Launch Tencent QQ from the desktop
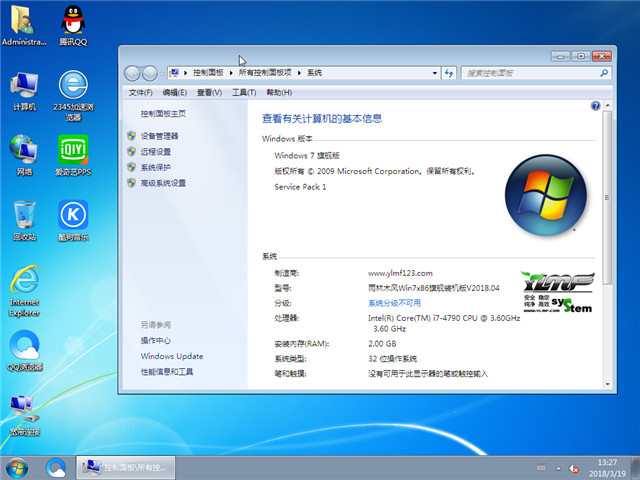Screen dimensions: 640x480 pos(73,25)
